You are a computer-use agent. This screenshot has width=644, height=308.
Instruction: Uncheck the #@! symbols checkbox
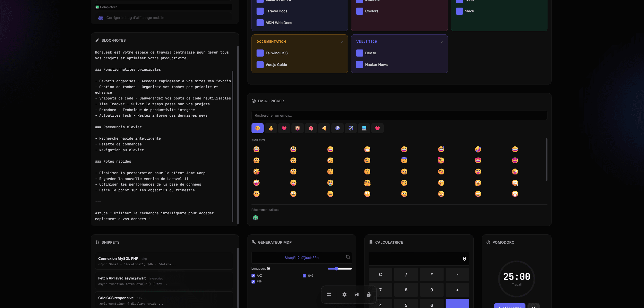pyautogui.click(x=253, y=282)
